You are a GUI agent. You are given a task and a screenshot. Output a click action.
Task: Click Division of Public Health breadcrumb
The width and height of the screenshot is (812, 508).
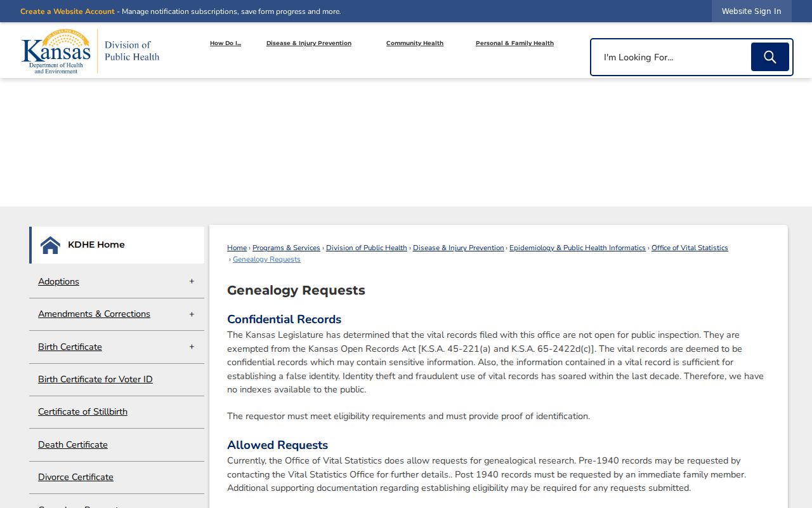click(367, 248)
